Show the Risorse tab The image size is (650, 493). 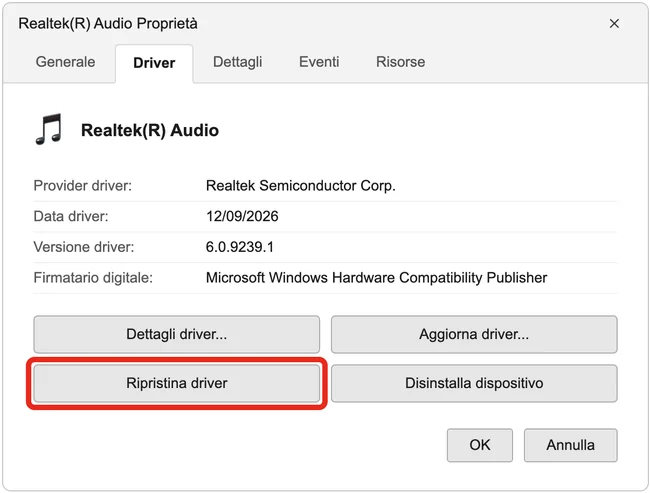400,62
